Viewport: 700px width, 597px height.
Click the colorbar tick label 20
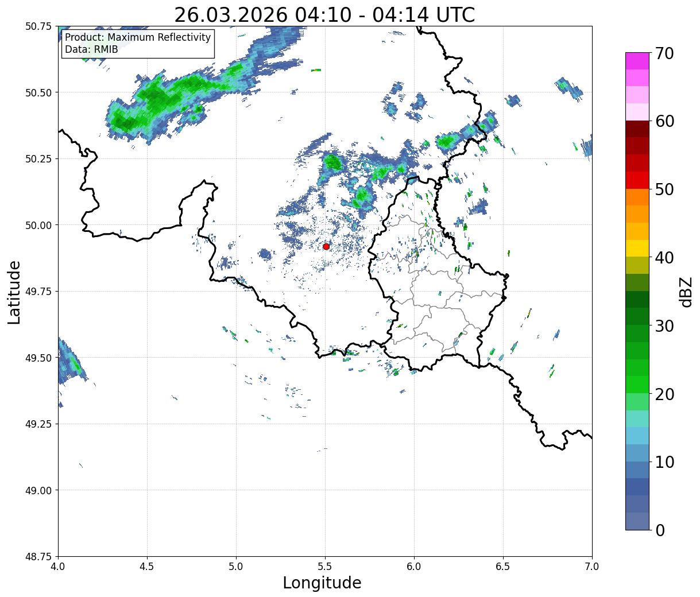tap(664, 394)
